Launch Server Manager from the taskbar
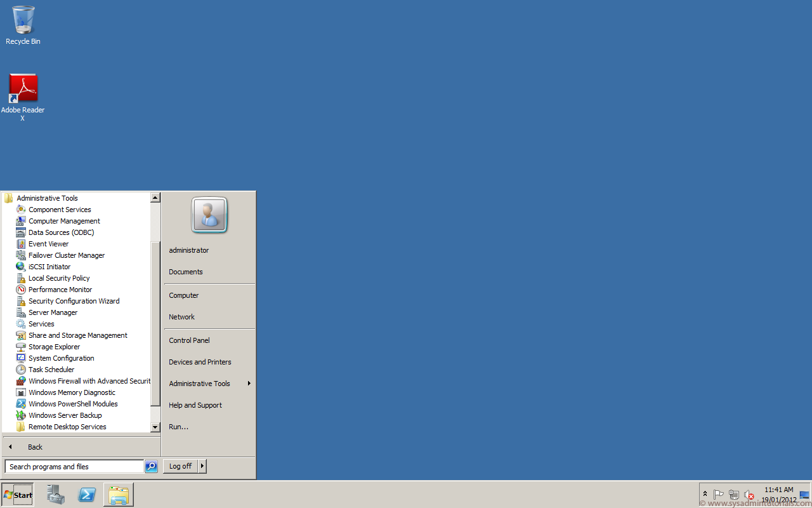Viewport: 812px width, 508px height. coord(55,495)
